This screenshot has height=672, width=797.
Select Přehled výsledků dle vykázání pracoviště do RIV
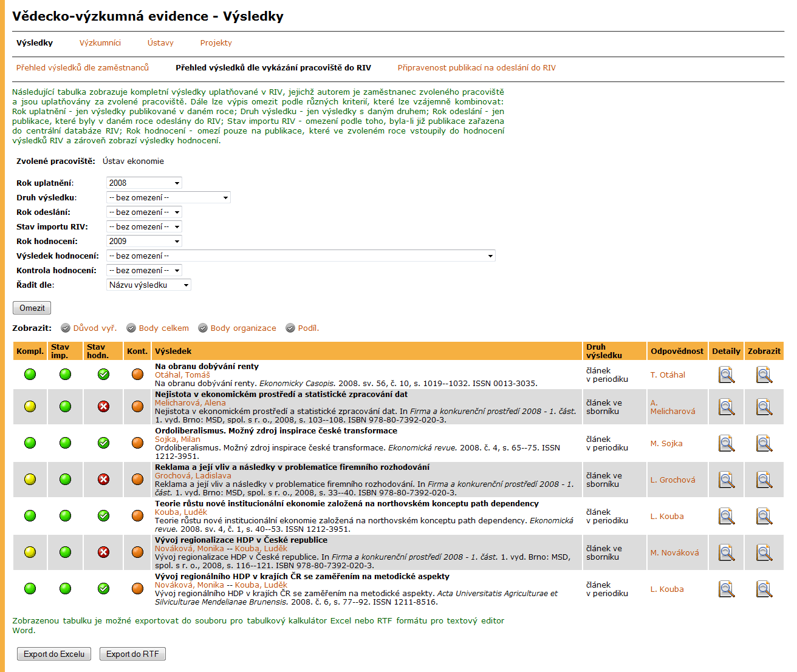pyautogui.click(x=273, y=67)
